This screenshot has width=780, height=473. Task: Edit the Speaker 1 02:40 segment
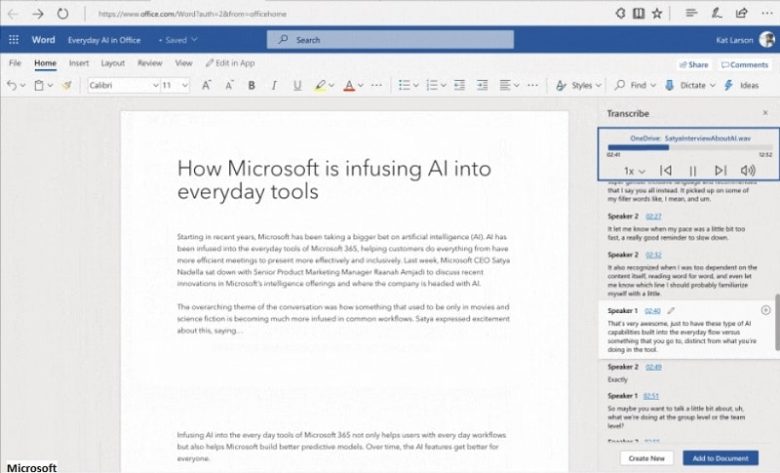pyautogui.click(x=671, y=311)
